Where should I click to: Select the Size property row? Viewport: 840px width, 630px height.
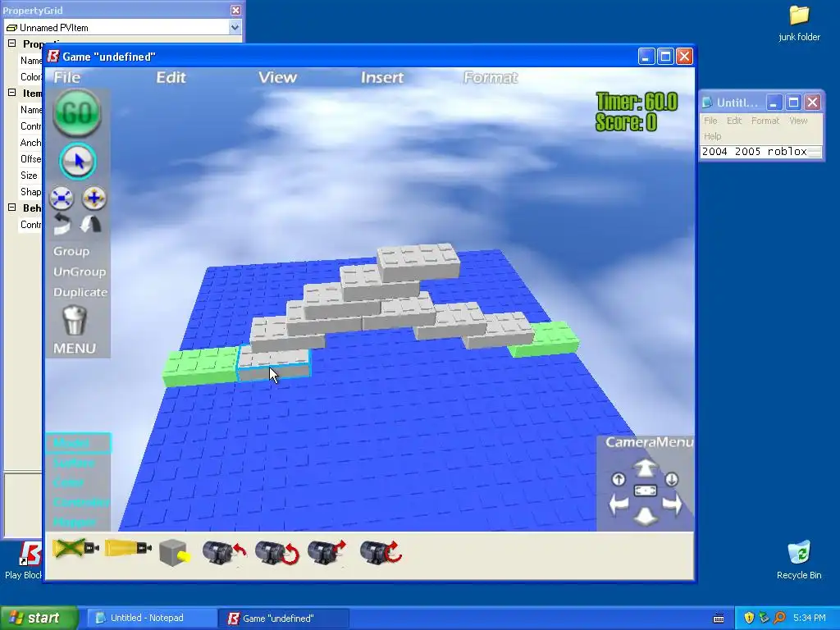click(x=30, y=176)
